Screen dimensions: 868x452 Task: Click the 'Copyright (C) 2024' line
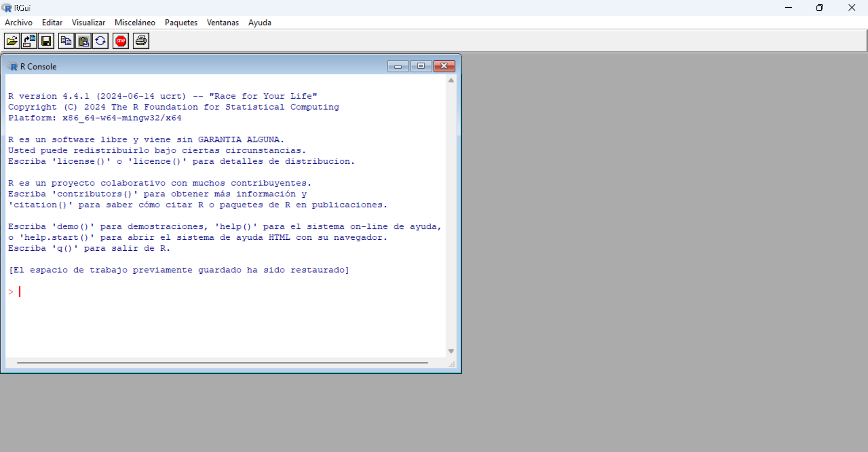coord(174,107)
